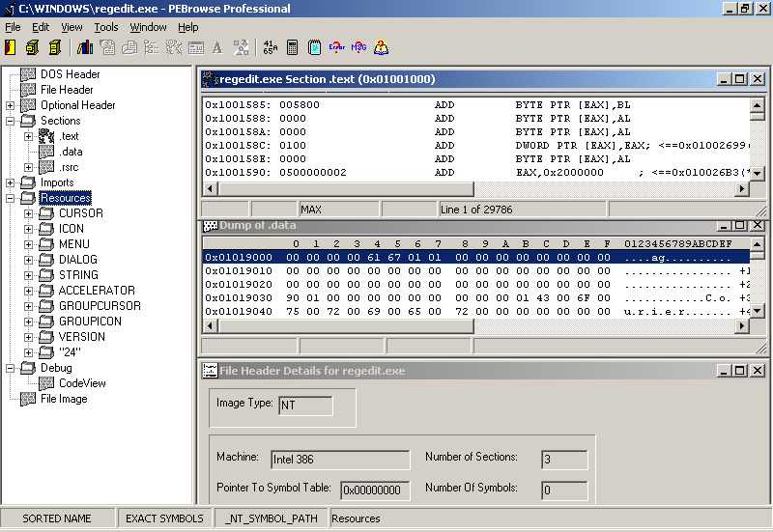Select the File Header tree node

[67, 90]
